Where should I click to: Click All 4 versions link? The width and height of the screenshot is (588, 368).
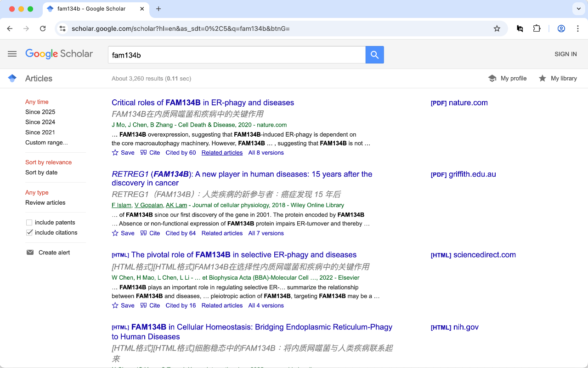[x=266, y=305]
